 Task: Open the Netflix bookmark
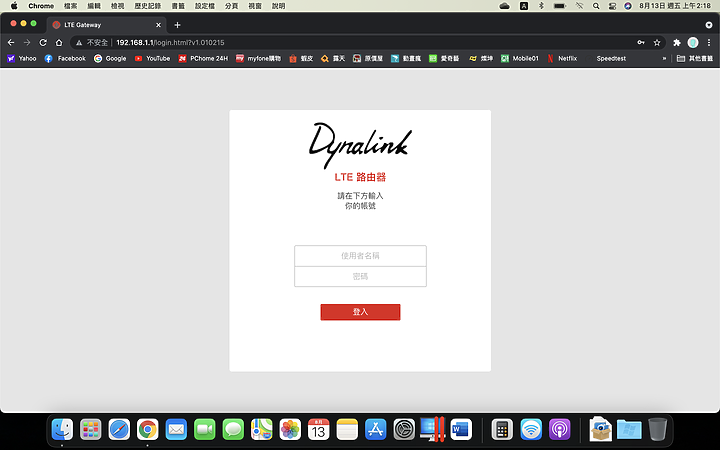point(562,58)
